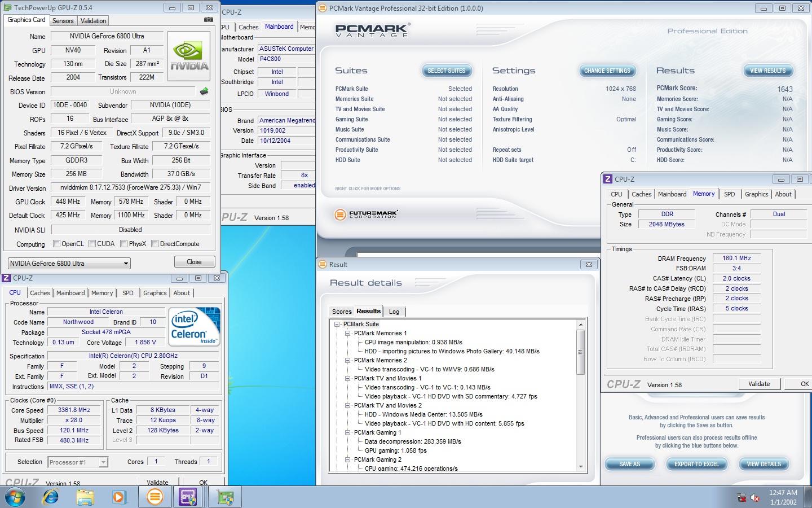Open the Windows Start menu orb
The width and height of the screenshot is (812, 508).
15,497
